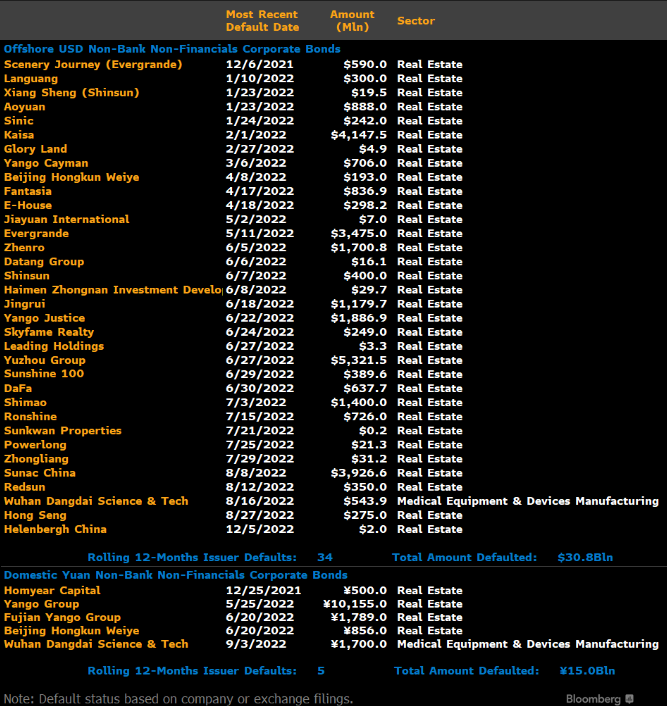Click the Skyfame Realty issuer
The height and width of the screenshot is (706, 667).
click(49, 332)
